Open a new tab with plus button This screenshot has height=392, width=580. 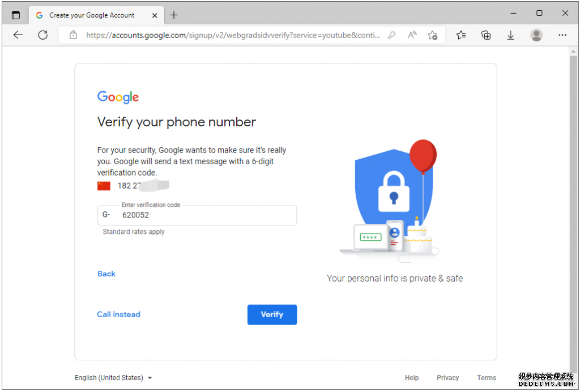point(174,15)
